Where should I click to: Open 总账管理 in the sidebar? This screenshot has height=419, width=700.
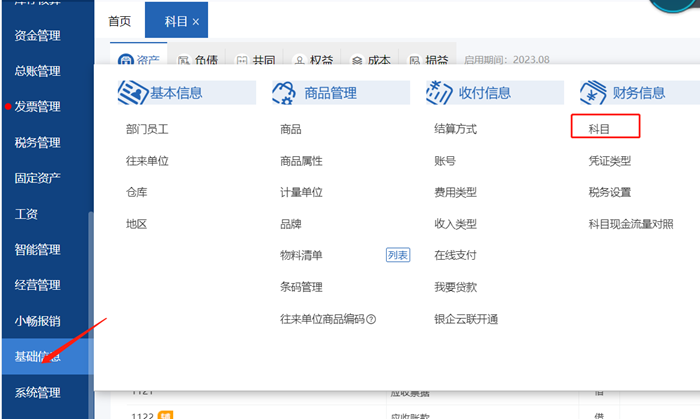[x=38, y=71]
